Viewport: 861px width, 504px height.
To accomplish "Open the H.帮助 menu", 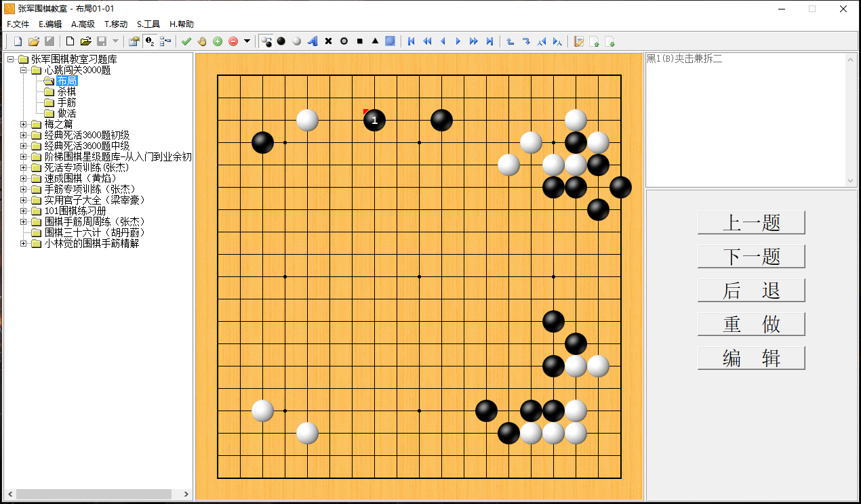I will coord(182,24).
